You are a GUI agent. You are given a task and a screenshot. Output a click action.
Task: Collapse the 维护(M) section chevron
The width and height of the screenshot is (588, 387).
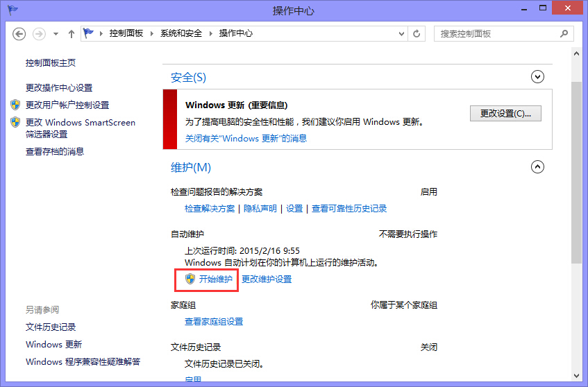pos(537,167)
